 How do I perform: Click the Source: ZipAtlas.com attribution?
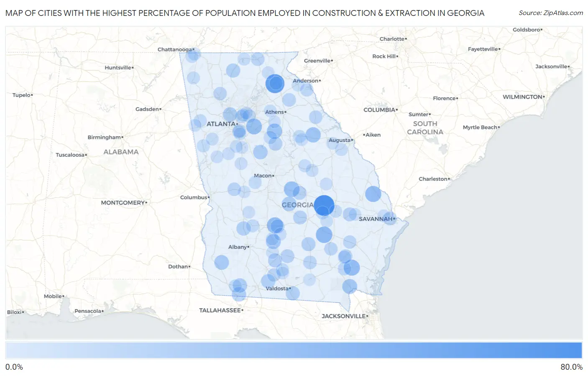pyautogui.click(x=551, y=13)
